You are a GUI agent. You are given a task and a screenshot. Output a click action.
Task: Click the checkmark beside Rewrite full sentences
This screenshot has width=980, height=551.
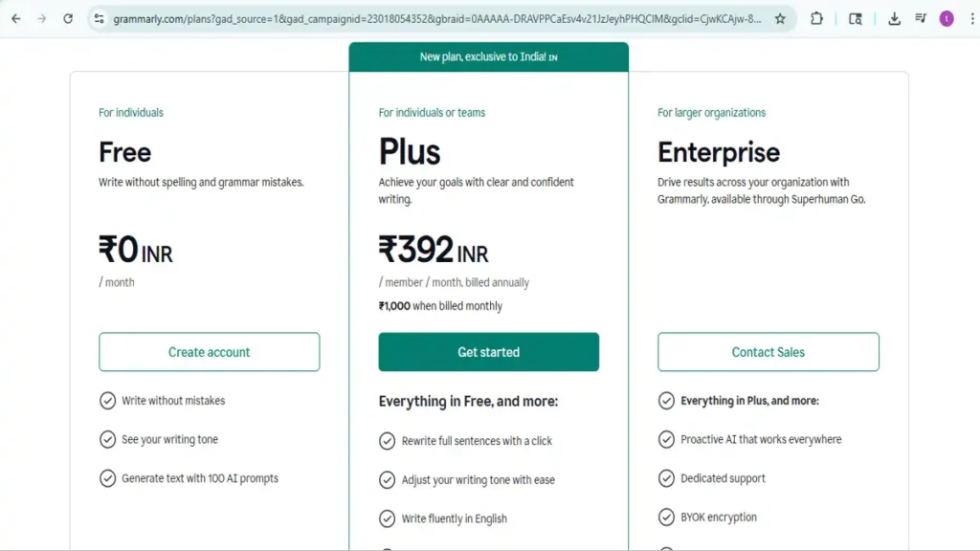[x=387, y=441]
